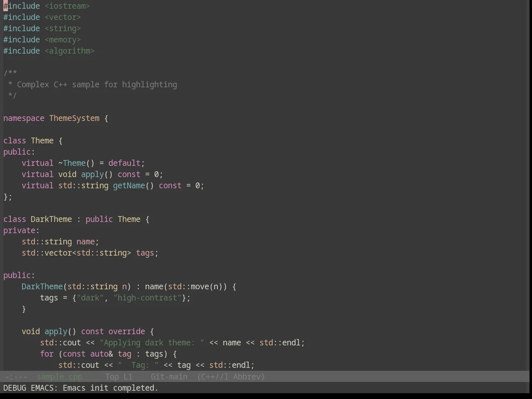
Task: Click the sample.cpp buffer name in mode line
Action: click(59, 377)
